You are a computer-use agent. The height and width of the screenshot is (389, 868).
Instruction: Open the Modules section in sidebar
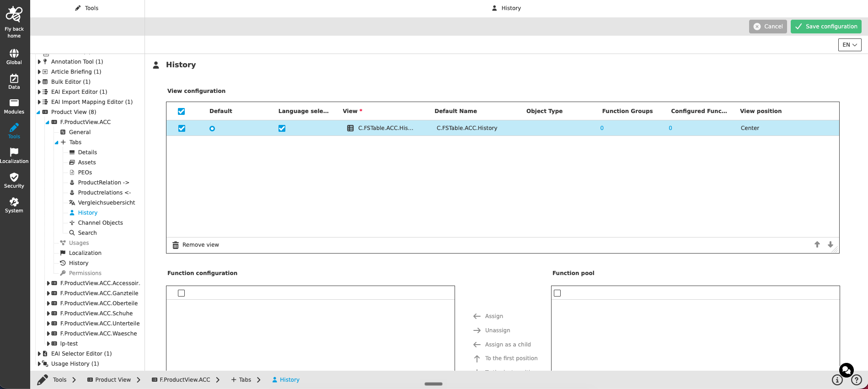click(14, 106)
